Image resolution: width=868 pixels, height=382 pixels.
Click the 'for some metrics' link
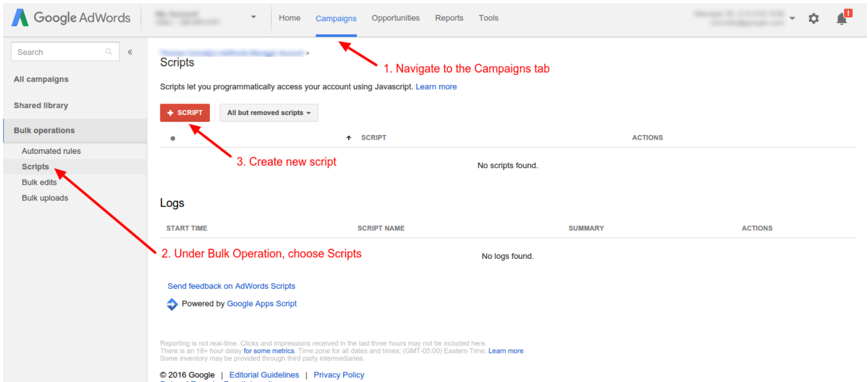269,351
